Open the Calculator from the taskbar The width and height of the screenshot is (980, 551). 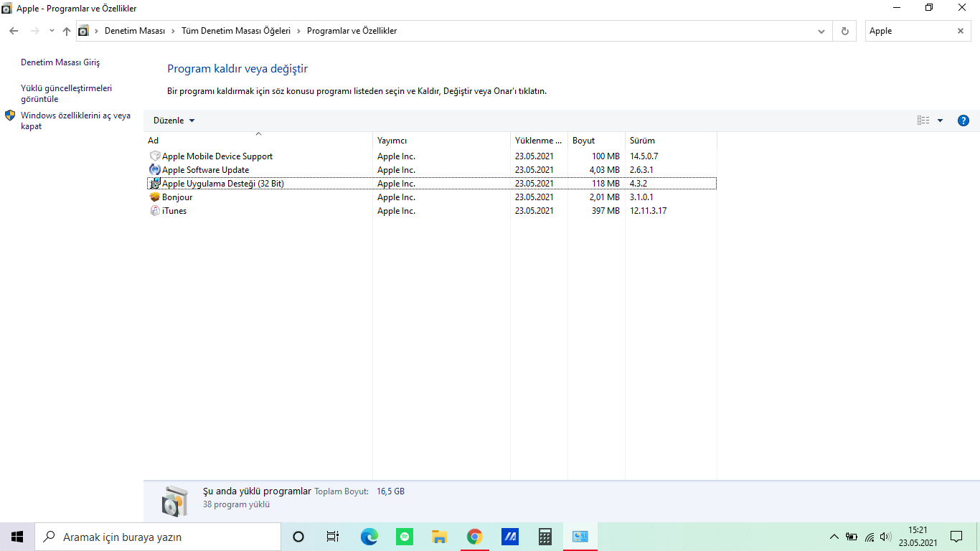(x=545, y=537)
